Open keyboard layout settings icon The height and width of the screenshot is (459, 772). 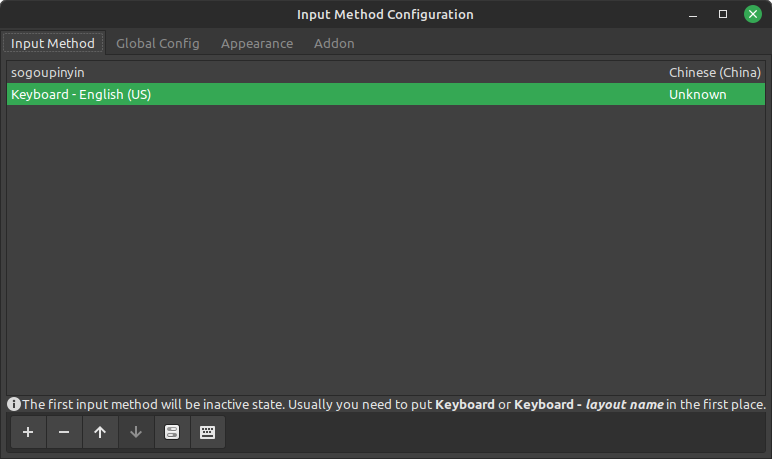tap(208, 432)
